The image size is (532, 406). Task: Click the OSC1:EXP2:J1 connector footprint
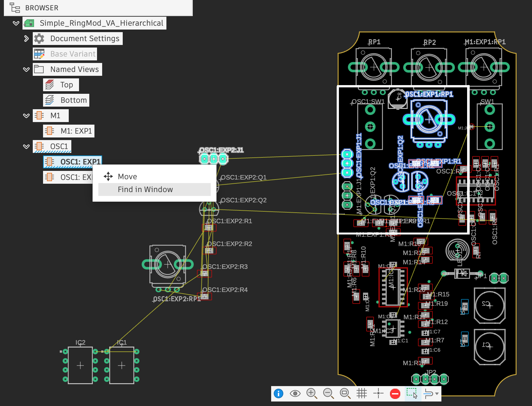[x=214, y=159]
